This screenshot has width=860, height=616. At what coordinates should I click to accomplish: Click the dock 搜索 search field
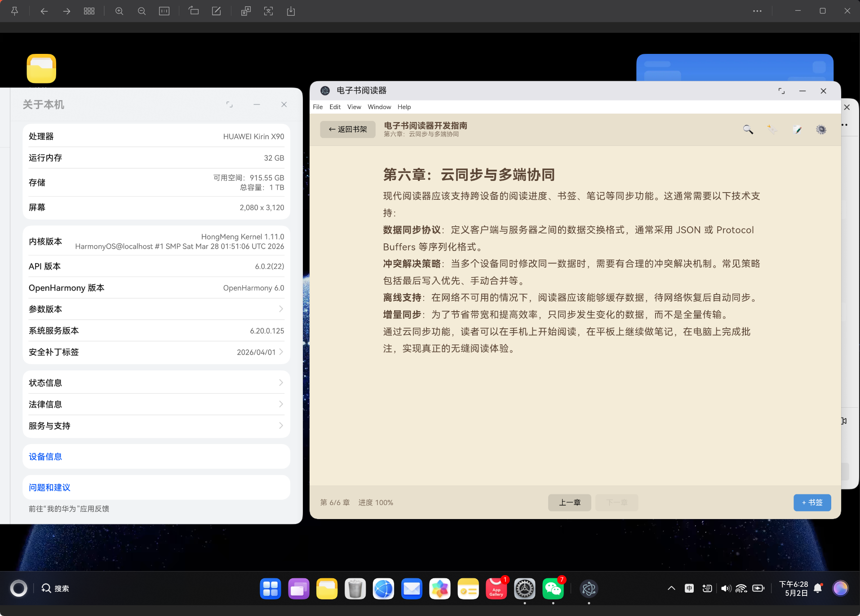[x=55, y=588]
